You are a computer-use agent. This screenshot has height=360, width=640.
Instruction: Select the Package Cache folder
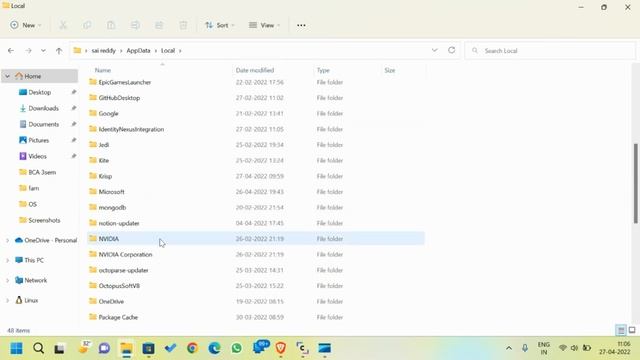click(118, 317)
